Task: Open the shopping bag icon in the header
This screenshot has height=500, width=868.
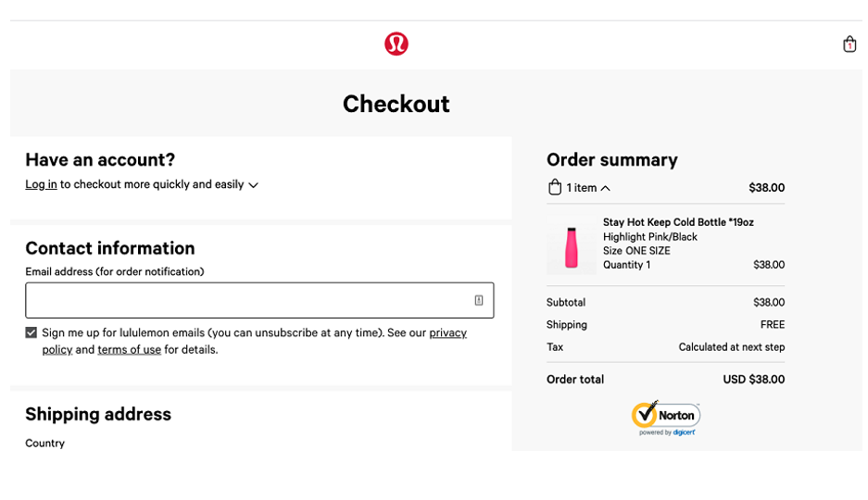Action: pyautogui.click(x=849, y=44)
